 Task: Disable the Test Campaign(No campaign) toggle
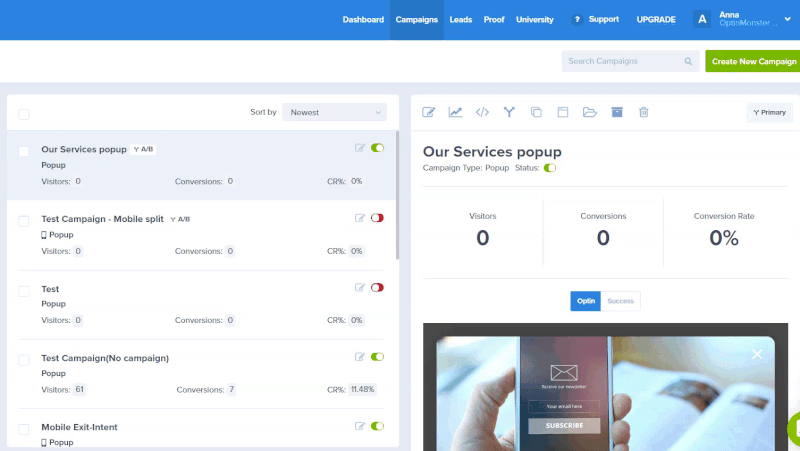pyautogui.click(x=378, y=357)
